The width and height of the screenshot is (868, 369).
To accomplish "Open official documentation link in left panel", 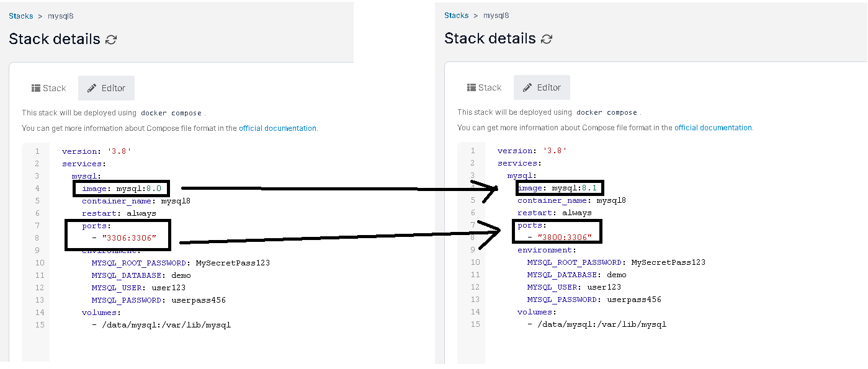I will pyautogui.click(x=278, y=128).
